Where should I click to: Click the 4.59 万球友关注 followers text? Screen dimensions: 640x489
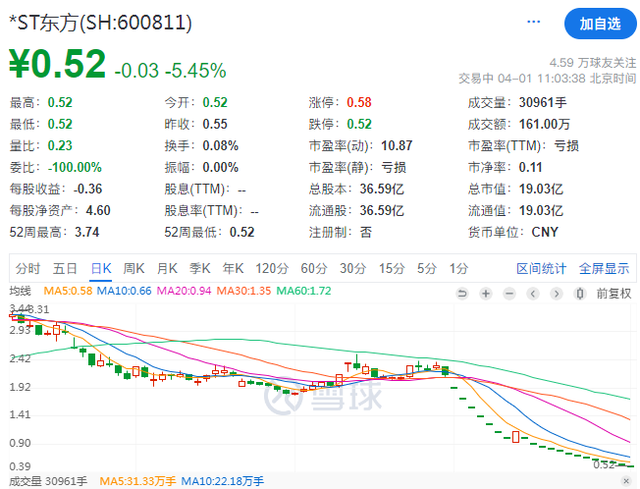pyautogui.click(x=593, y=63)
